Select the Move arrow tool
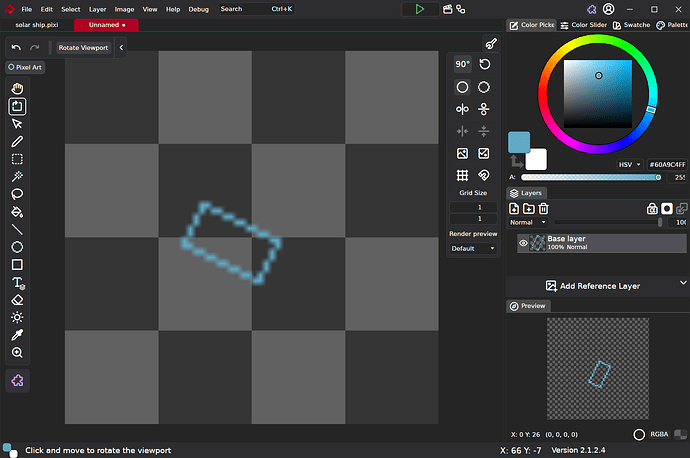 pos(17,124)
